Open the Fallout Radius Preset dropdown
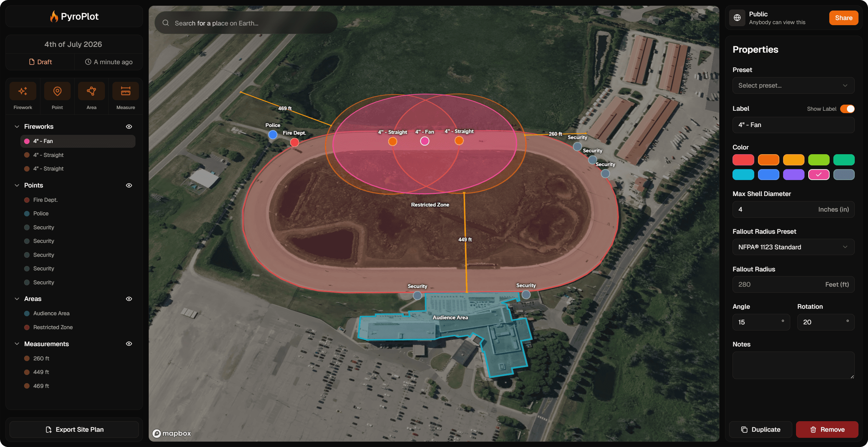This screenshot has width=868, height=447. tap(793, 247)
